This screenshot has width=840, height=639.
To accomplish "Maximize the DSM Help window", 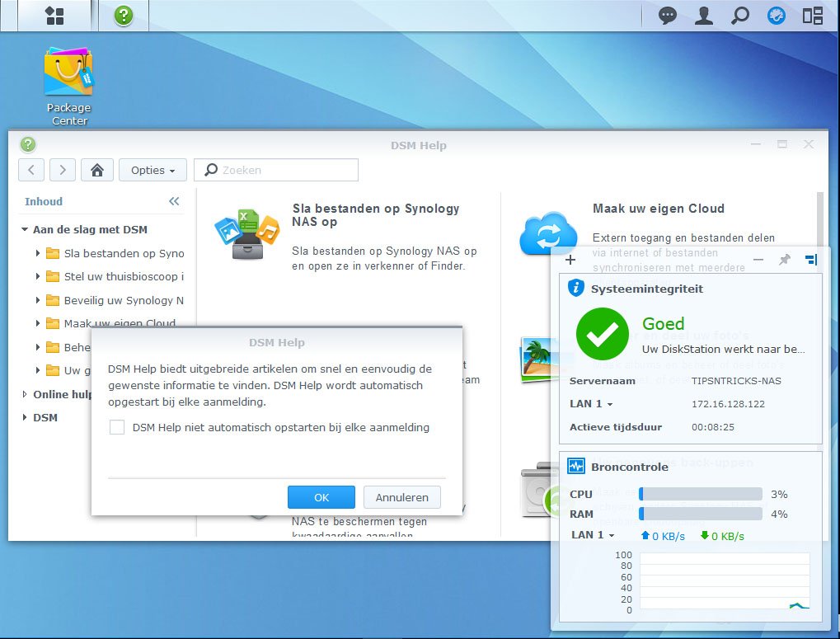I will [x=782, y=144].
